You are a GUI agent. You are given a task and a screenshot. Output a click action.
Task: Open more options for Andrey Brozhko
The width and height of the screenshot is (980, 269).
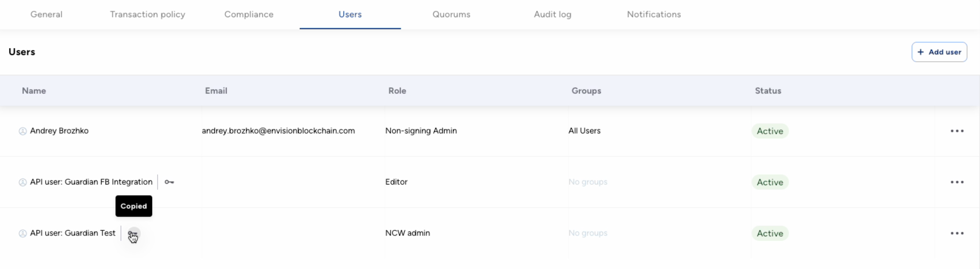click(x=957, y=131)
